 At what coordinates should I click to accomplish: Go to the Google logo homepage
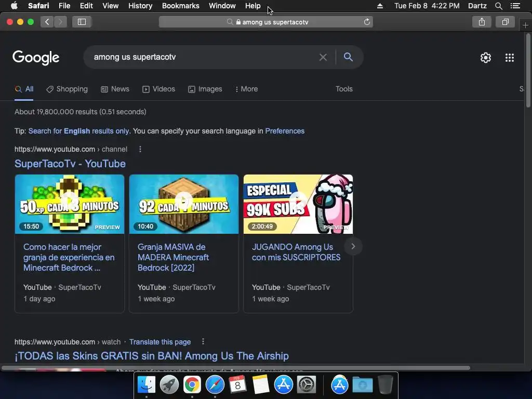36,58
